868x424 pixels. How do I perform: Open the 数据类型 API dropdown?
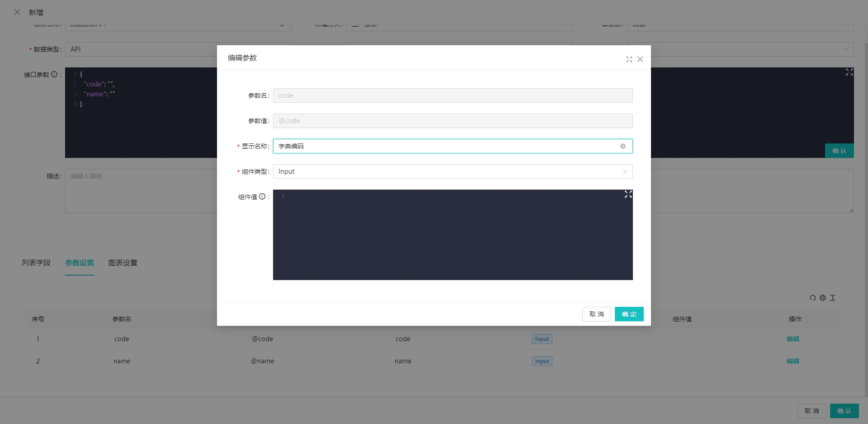pyautogui.click(x=179, y=49)
